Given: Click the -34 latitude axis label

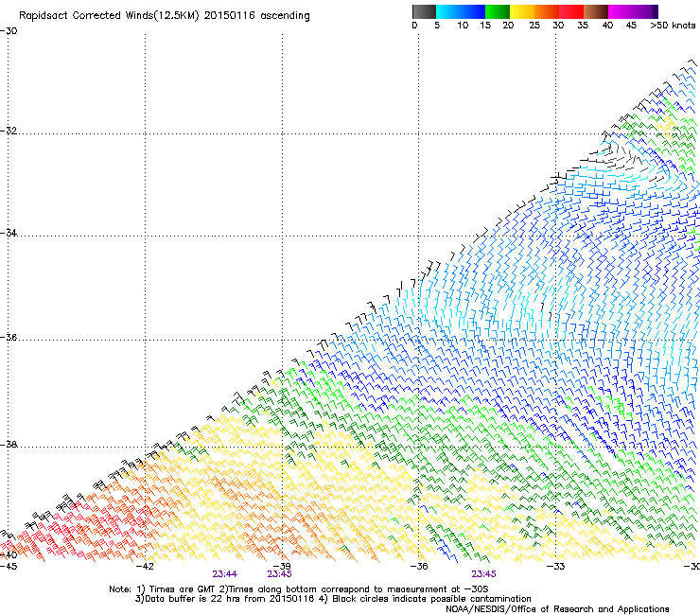Looking at the screenshot, I should (9, 233).
